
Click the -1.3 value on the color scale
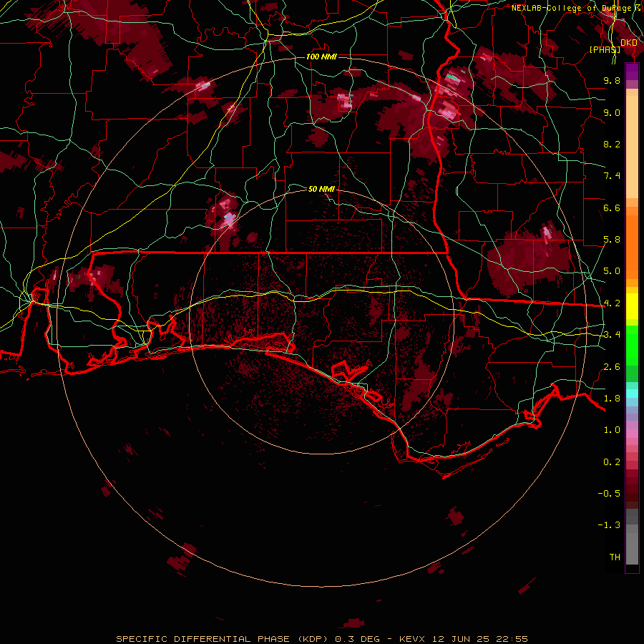point(609,525)
